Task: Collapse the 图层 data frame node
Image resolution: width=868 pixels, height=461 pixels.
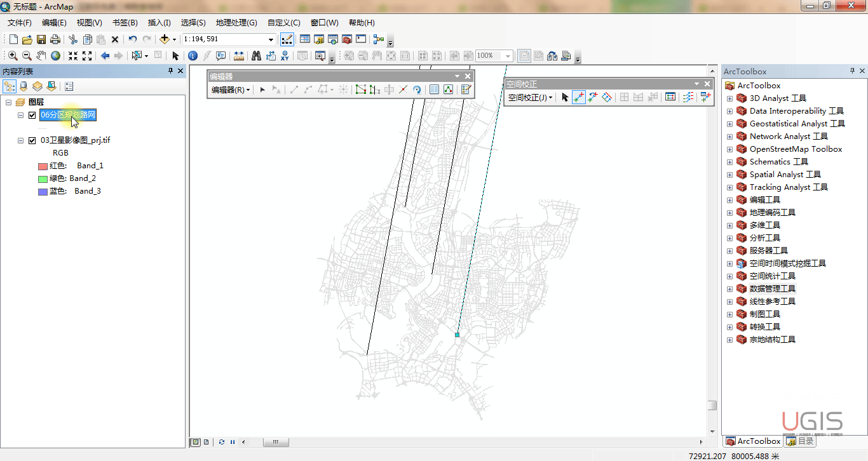Action: point(8,102)
